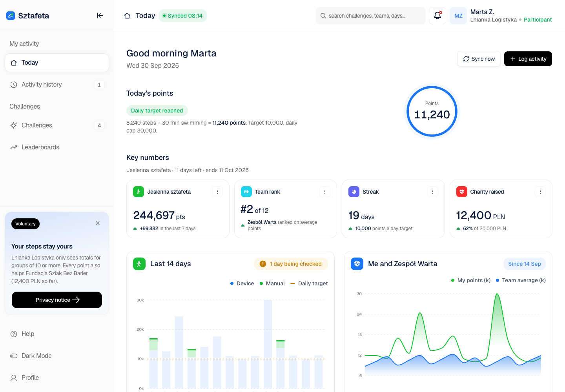Dismiss the Voluntary privacy card
Image resolution: width=565 pixels, height=392 pixels.
click(x=98, y=223)
